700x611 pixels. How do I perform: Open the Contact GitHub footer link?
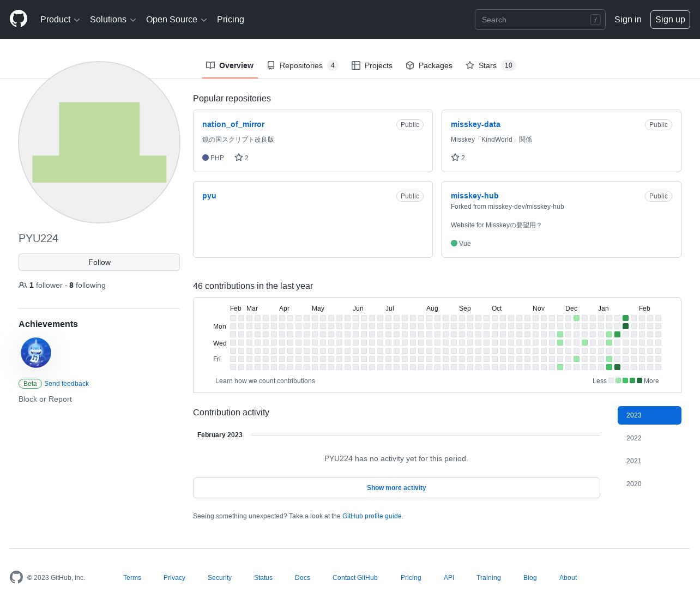355,578
